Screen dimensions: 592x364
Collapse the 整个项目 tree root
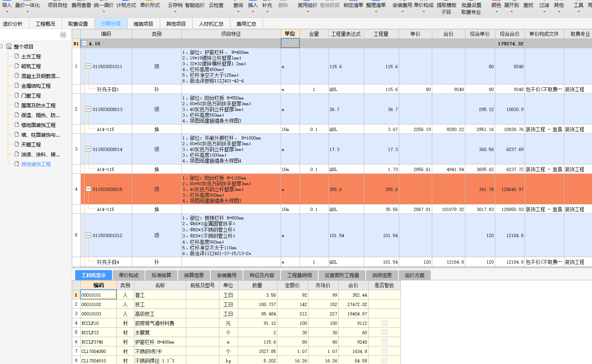click(x=1, y=47)
